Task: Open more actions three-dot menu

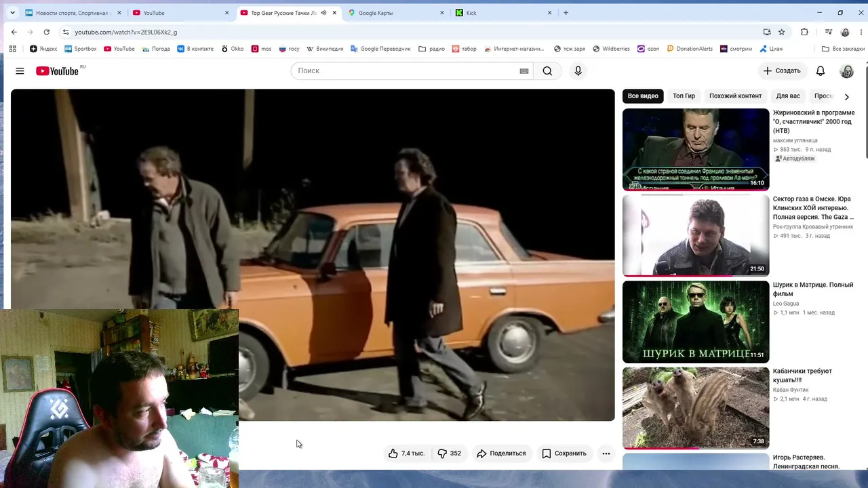Action: coord(606,453)
